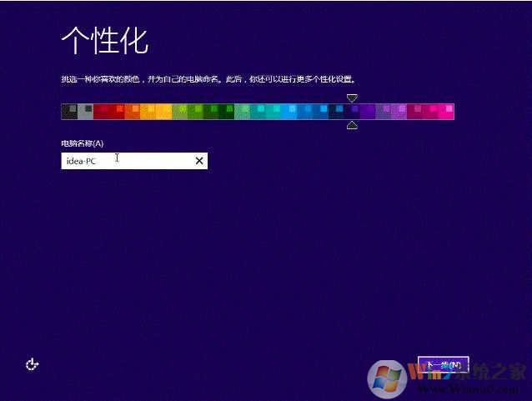532x401 pixels.
Task: Click the 下一步(N) next button
Action: point(444,365)
